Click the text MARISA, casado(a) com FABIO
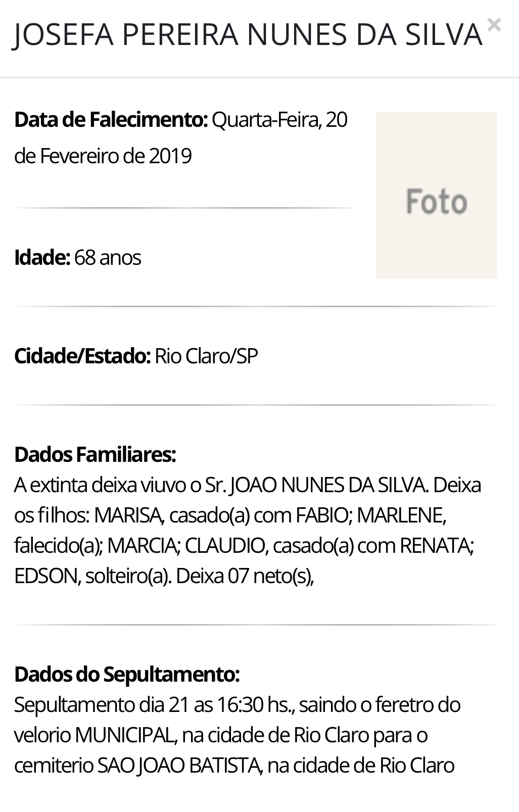Screen dimensions: 519x812 (221, 515)
